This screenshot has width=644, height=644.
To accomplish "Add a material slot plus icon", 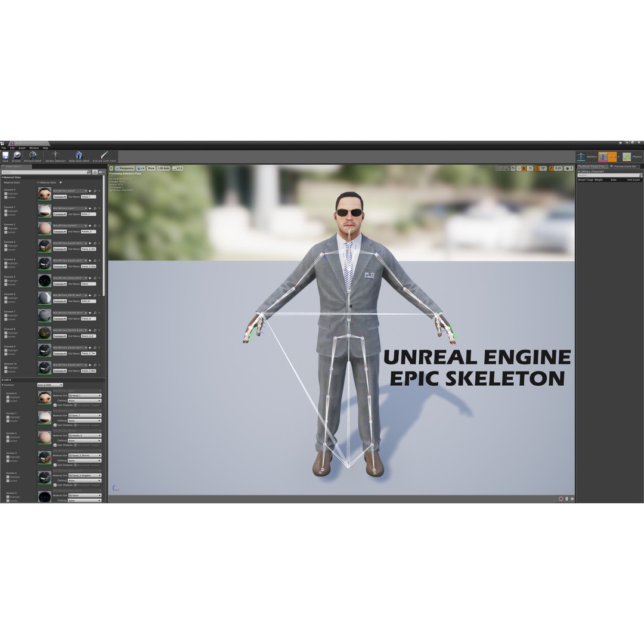I will point(60,182).
